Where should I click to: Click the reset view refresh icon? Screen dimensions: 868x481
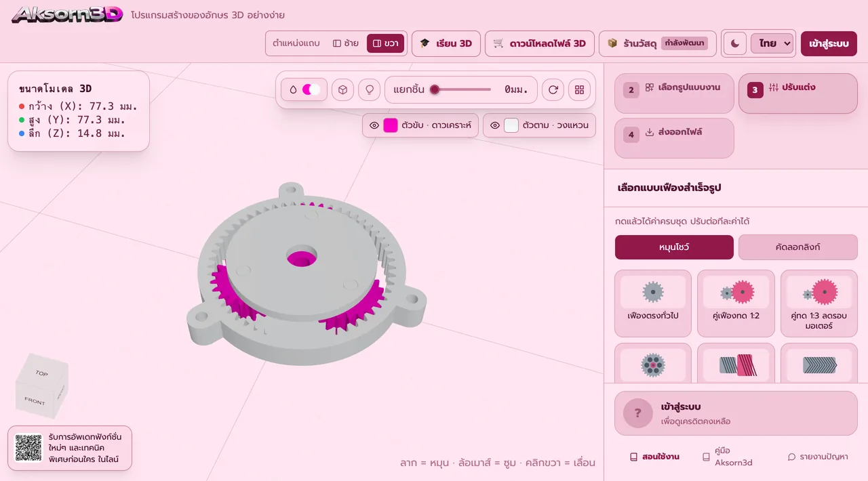[553, 89]
